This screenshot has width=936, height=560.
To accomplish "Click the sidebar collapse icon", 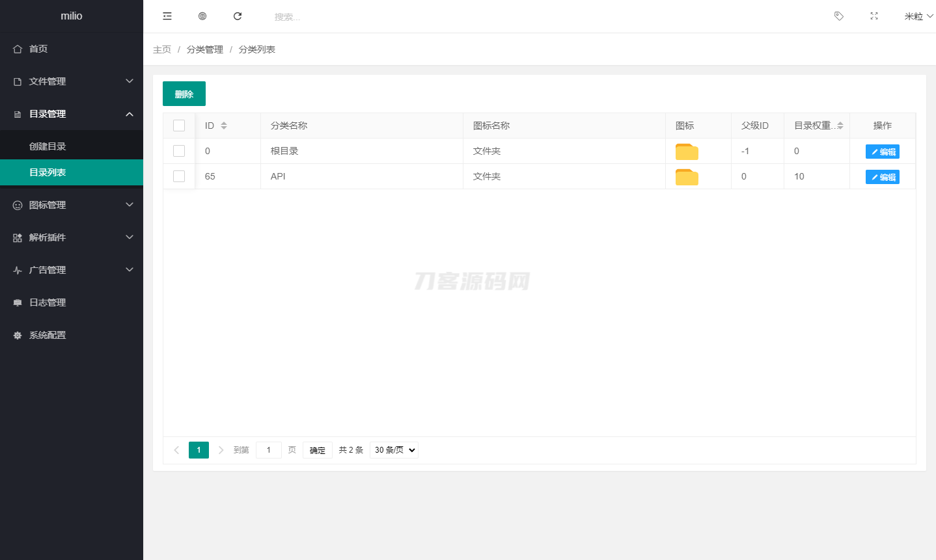I will click(167, 16).
